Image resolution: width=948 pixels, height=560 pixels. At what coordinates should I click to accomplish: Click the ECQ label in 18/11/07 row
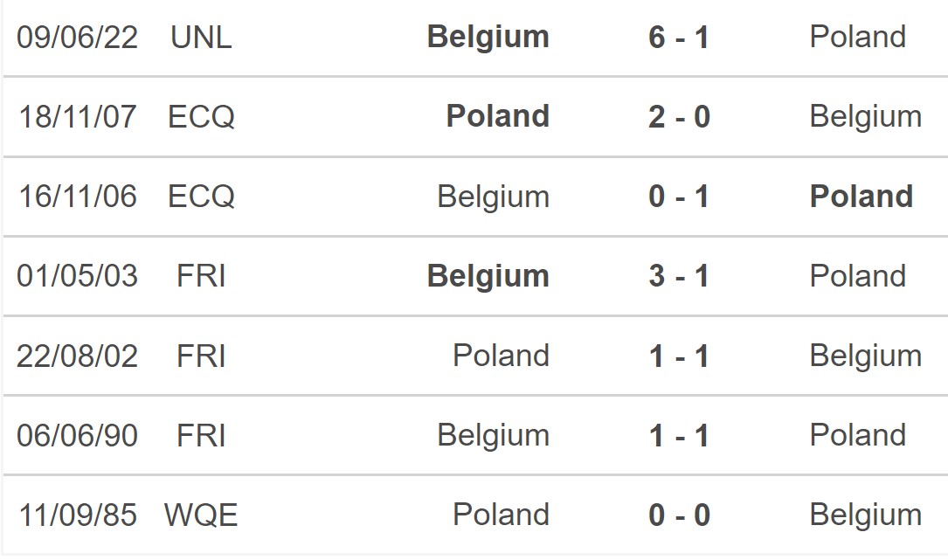(201, 117)
